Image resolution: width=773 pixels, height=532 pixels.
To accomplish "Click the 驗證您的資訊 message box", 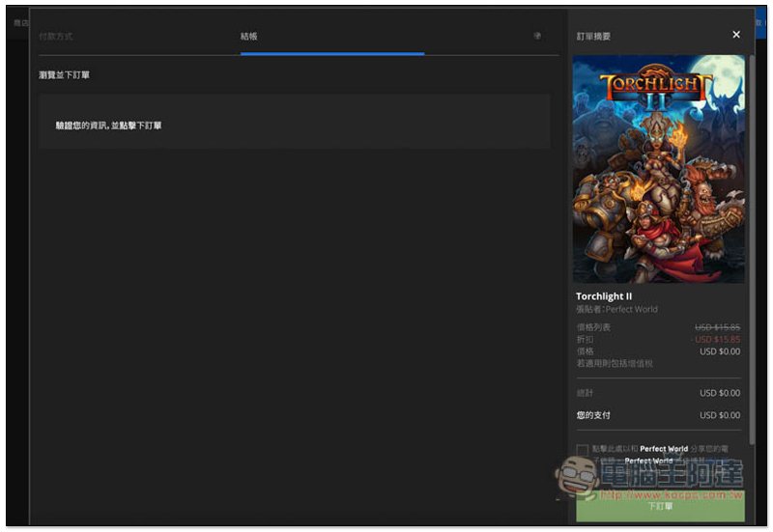I will pyautogui.click(x=294, y=125).
